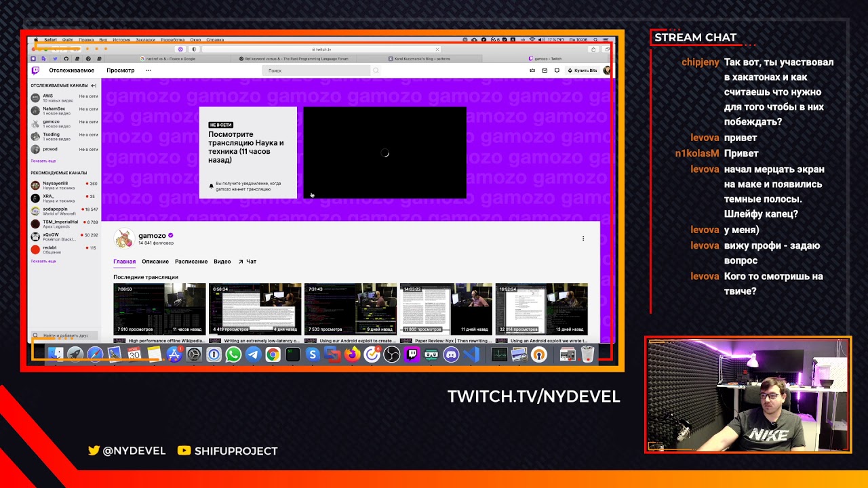
Task: Open the 7:06:50 broadcast thumbnail
Action: coord(159,309)
